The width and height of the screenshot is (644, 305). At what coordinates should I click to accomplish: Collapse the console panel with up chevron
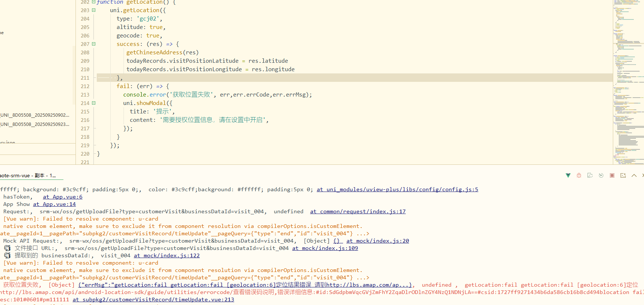[x=634, y=175]
